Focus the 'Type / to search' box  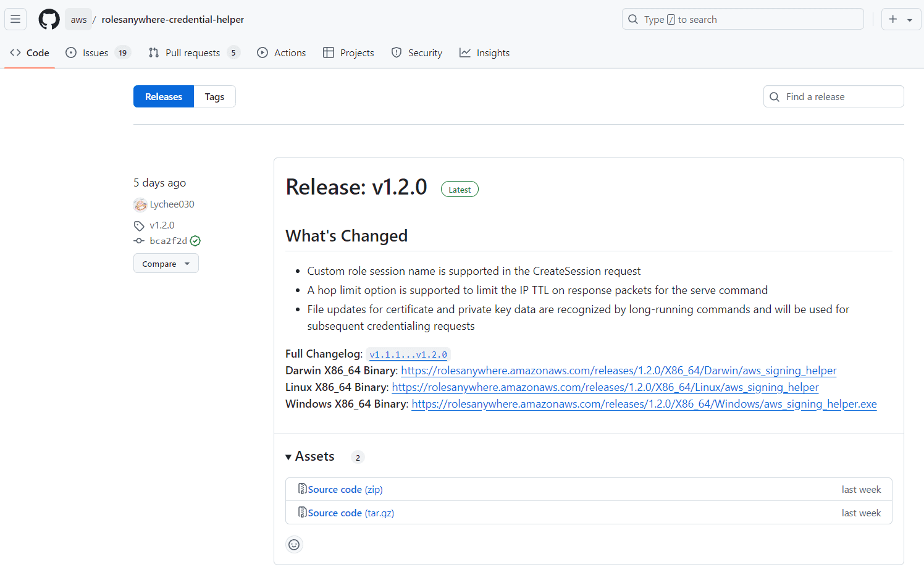(x=742, y=19)
